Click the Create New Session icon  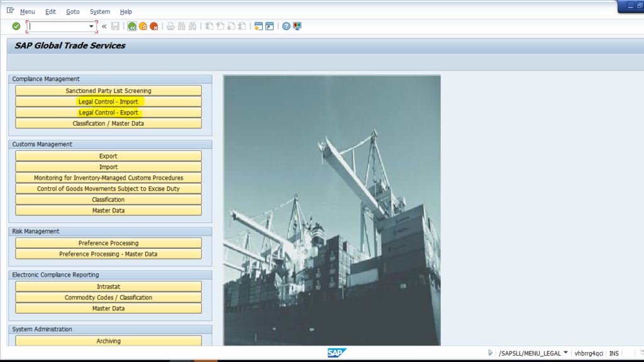tap(258, 26)
